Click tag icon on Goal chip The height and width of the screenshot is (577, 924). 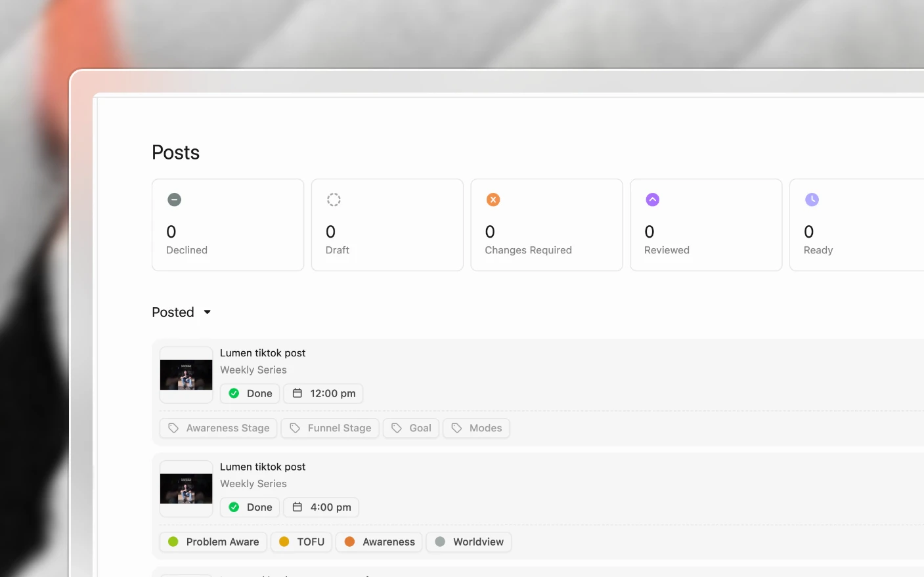point(397,428)
